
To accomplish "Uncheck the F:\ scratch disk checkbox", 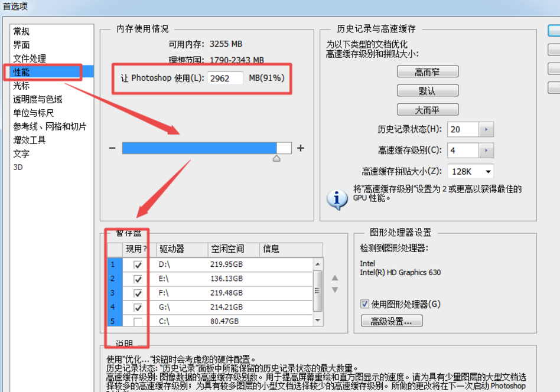I will click(138, 293).
